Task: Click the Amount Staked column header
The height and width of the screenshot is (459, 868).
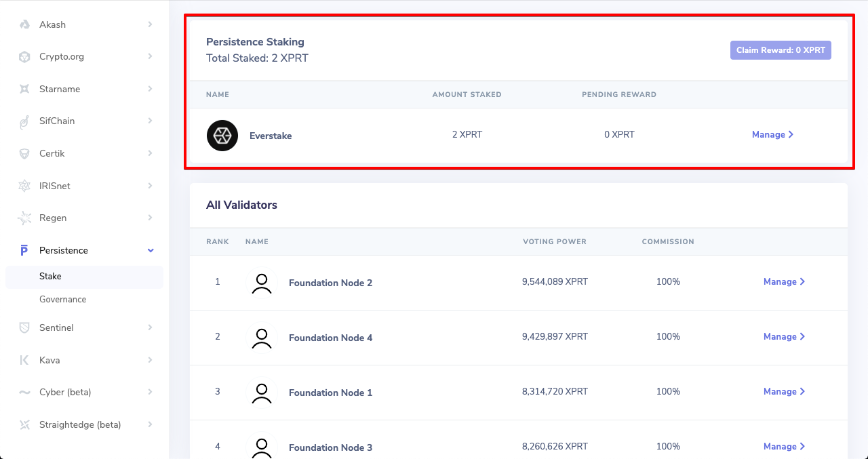Action: [x=467, y=94]
